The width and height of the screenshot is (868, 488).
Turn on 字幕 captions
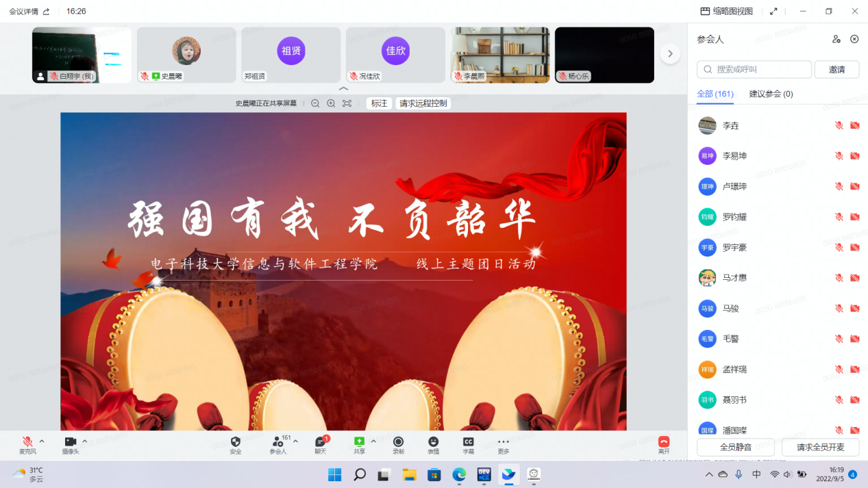[x=469, y=442]
